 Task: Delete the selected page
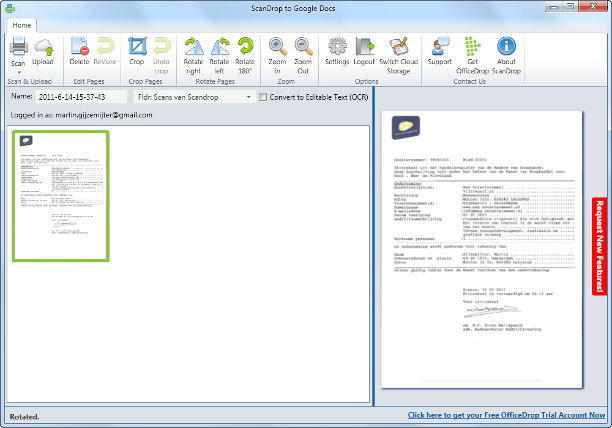coord(80,51)
